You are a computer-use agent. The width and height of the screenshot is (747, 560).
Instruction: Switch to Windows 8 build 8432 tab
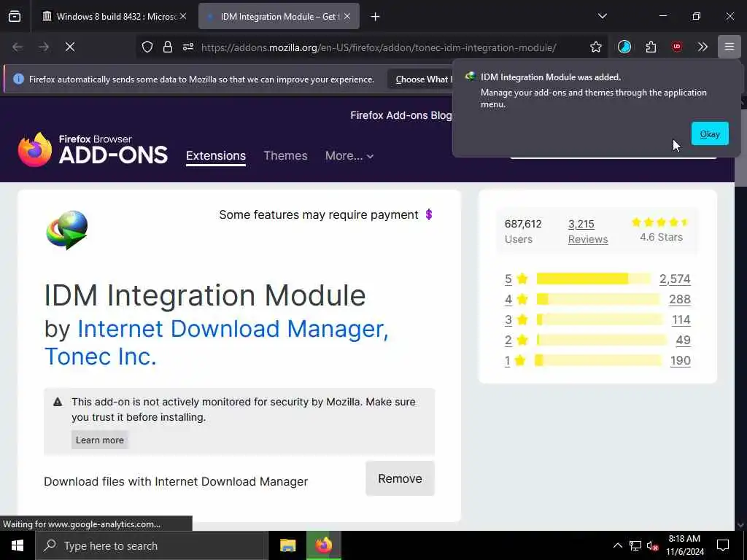pos(112,17)
